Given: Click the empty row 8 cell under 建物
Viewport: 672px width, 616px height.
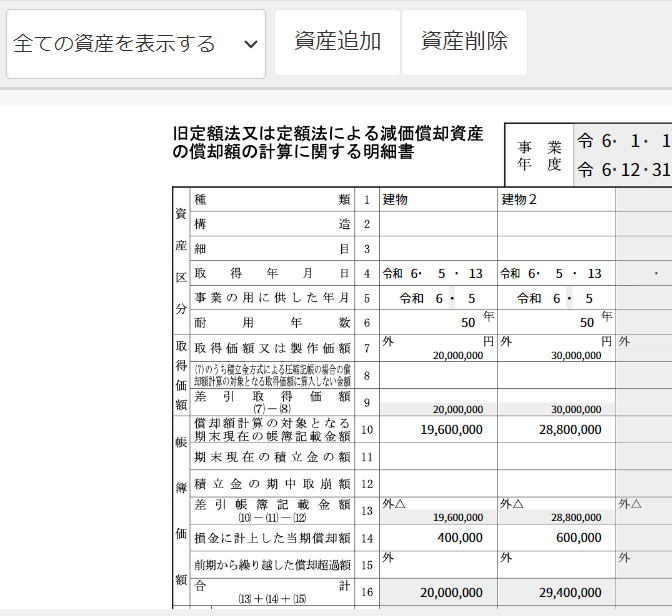Looking at the screenshot, I should pyautogui.click(x=438, y=376).
